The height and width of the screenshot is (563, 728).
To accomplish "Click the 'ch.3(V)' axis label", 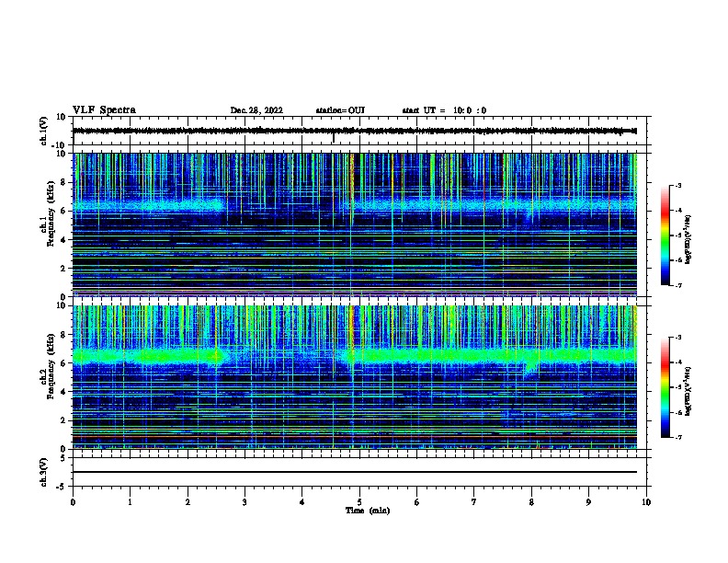I will [44, 472].
